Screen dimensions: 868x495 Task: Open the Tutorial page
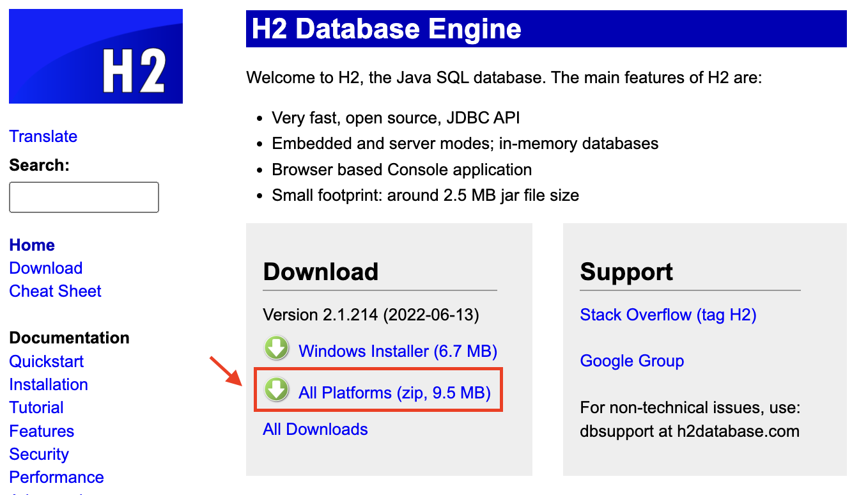point(36,407)
